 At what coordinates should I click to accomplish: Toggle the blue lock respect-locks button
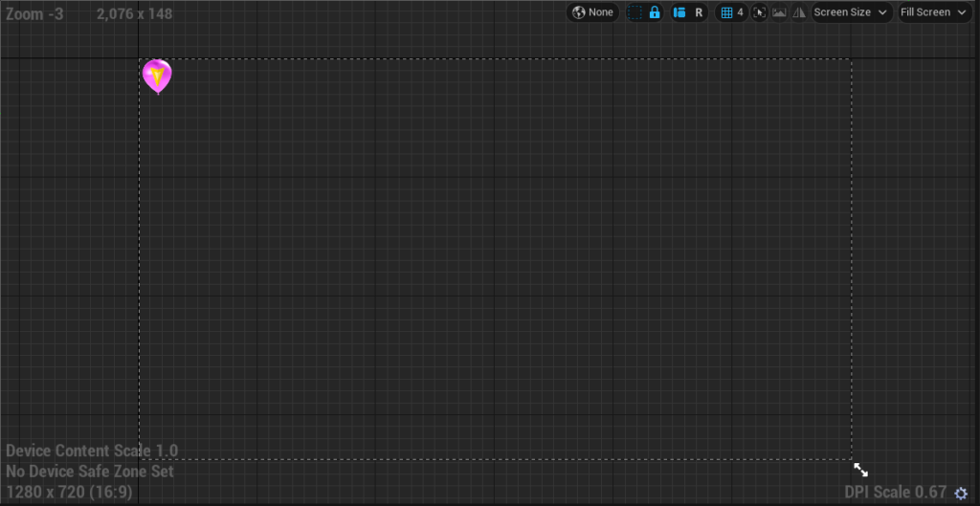tap(655, 12)
